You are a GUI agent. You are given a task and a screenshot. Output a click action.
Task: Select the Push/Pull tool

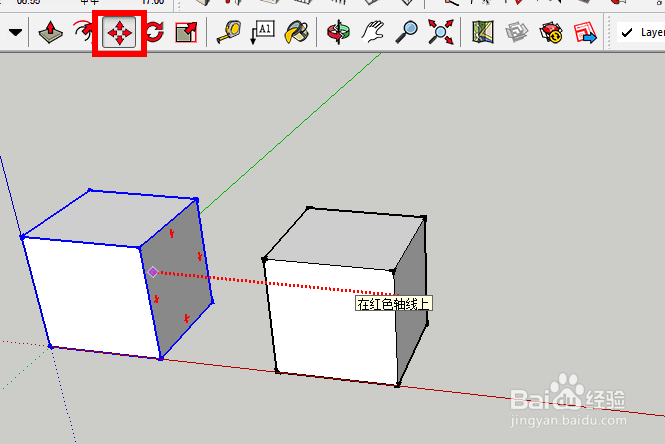(x=50, y=32)
